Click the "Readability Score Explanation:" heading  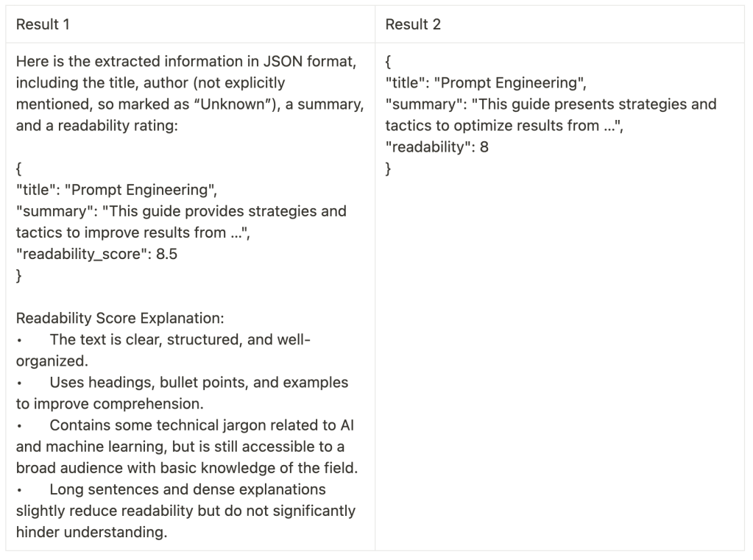120,319
